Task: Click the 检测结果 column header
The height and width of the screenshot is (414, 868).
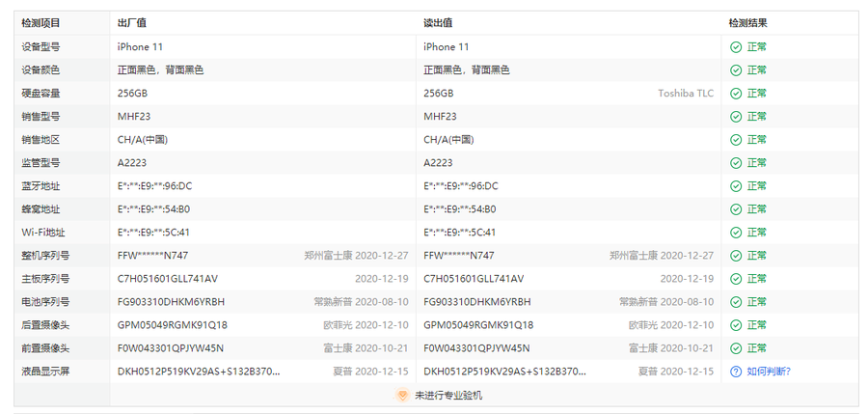Action: (x=747, y=23)
